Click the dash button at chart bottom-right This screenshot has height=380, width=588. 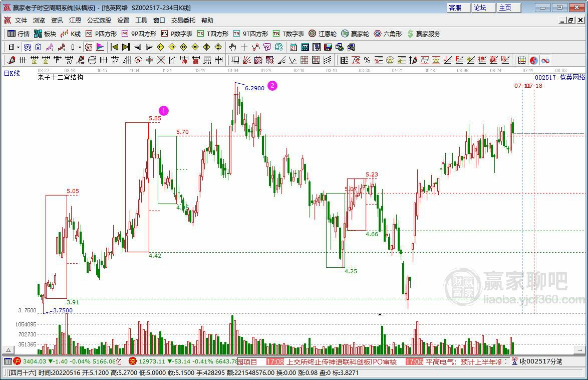pos(579,350)
